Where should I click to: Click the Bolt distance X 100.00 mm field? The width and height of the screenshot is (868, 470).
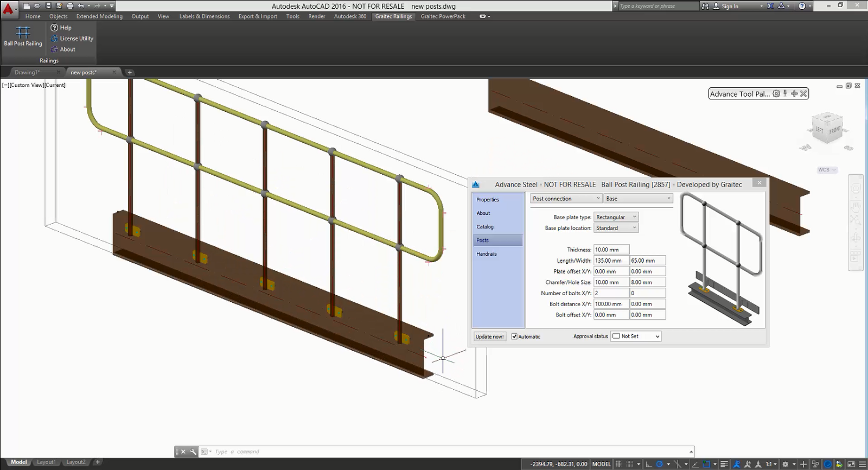[x=611, y=304]
